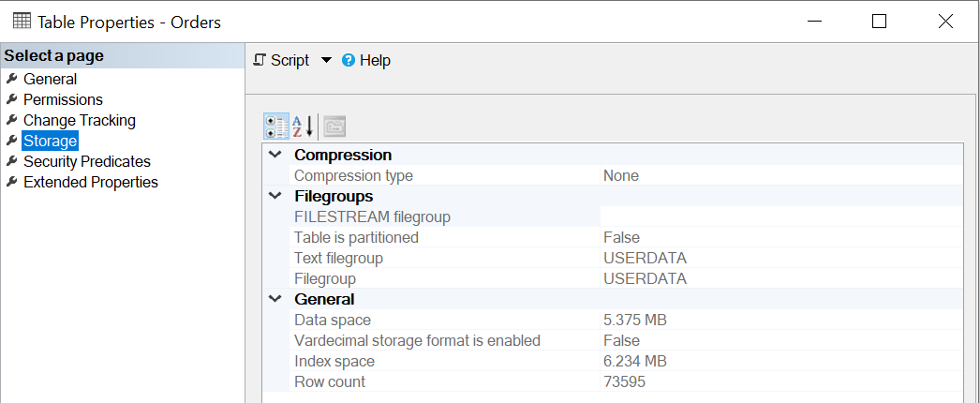Viewport: 980px width, 403px height.
Task: Click the wrench icon beside Storage
Action: click(x=11, y=141)
